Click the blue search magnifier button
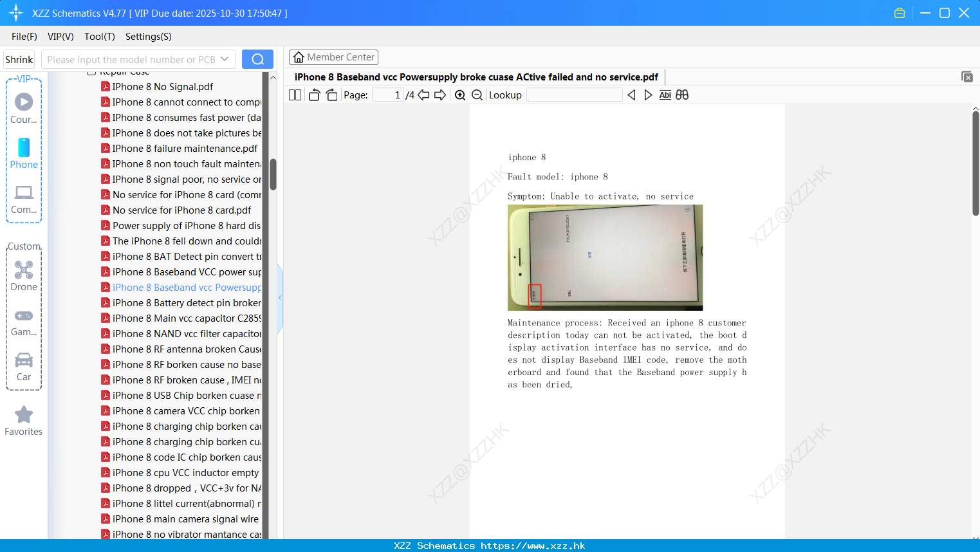 click(257, 59)
